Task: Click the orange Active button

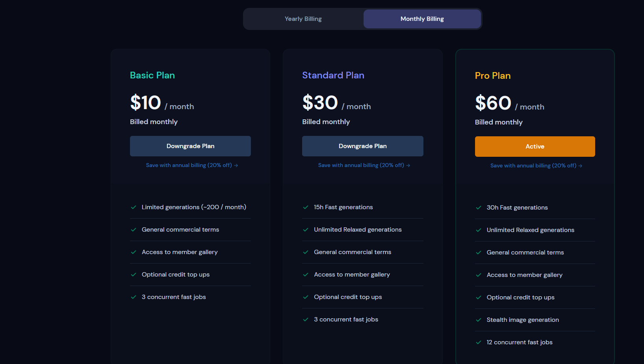Action: [x=535, y=147]
